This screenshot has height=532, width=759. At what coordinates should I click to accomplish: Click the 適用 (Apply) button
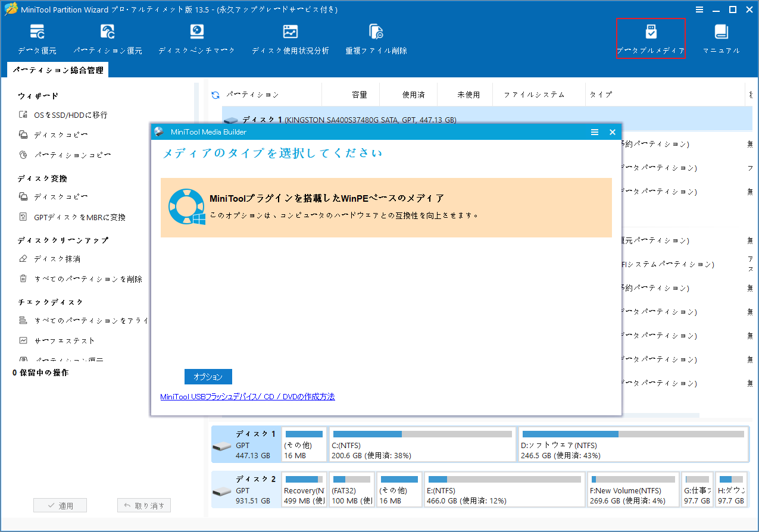pos(60,505)
